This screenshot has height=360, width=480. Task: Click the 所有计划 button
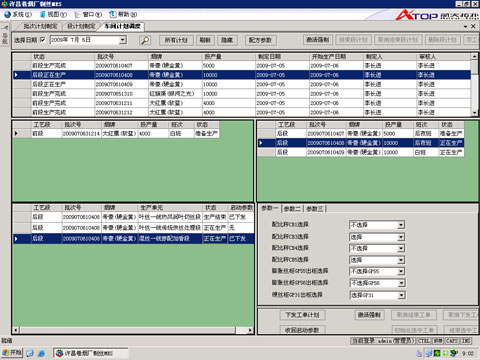click(176, 40)
